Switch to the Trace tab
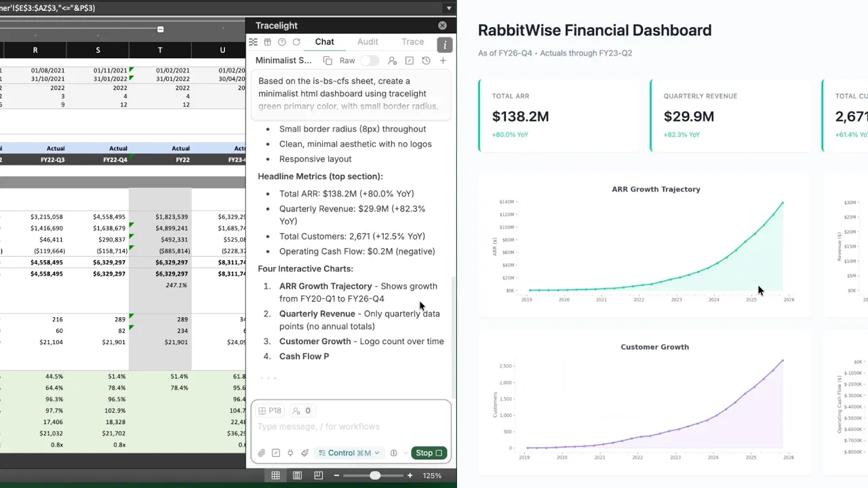This screenshot has height=488, width=868. (412, 42)
